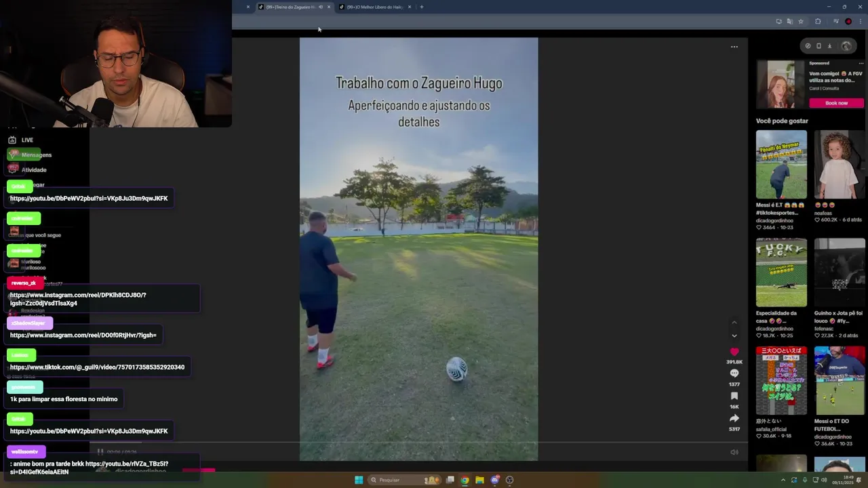Viewport: 868px width, 488px height.
Task: Open the tiktok.com/@_guil9 video link in chat
Action: tap(97, 367)
